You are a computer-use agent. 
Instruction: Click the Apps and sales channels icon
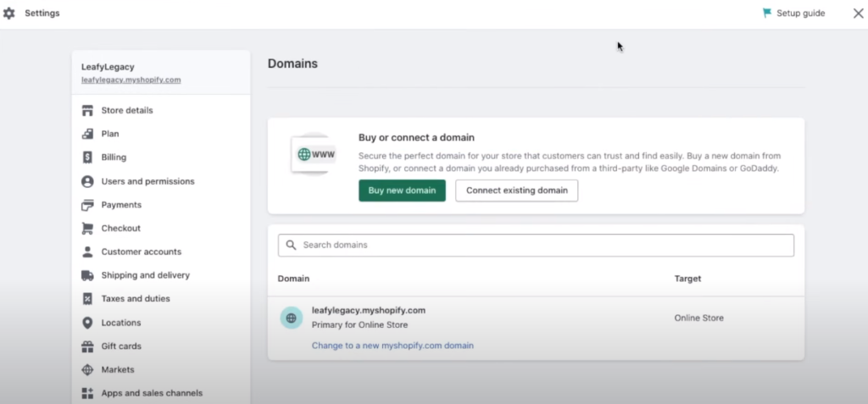click(x=87, y=394)
